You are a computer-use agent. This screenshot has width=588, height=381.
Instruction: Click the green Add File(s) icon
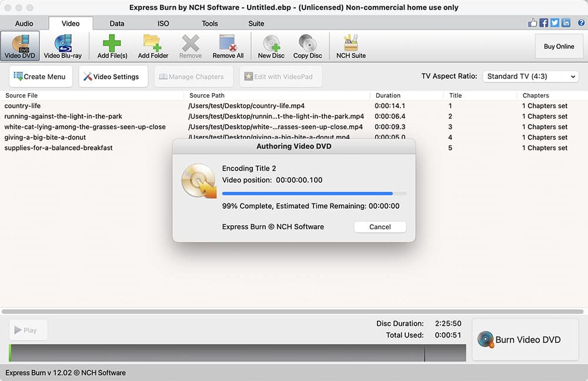click(x=112, y=46)
